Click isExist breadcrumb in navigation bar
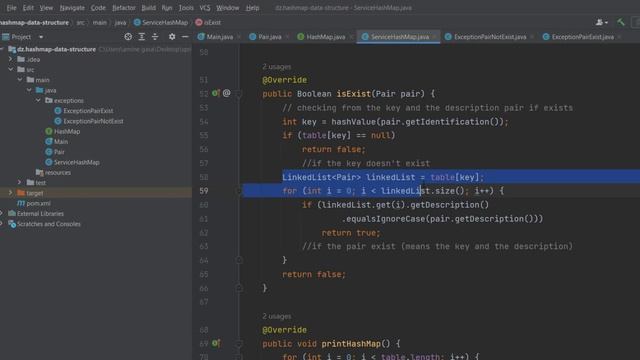This screenshot has height=360, width=640. [x=208, y=22]
